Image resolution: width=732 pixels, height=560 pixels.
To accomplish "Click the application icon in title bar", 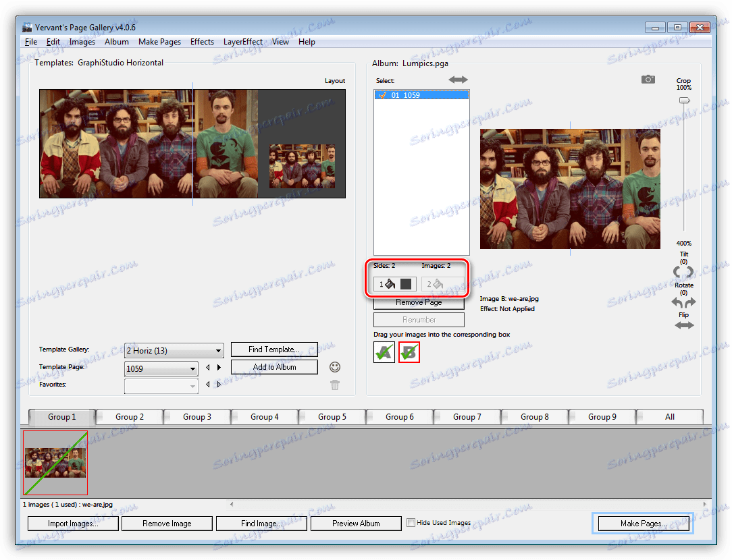I will click(27, 28).
